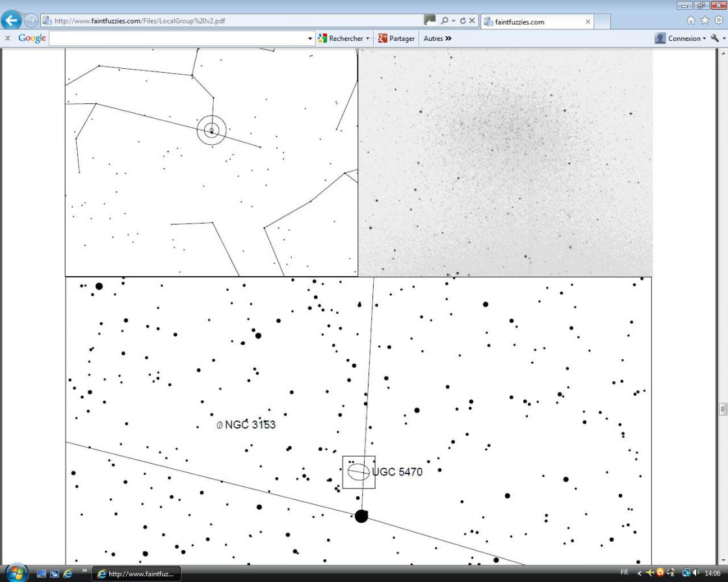The height and width of the screenshot is (582, 728).
Task: Go back with the browser Back arrow
Action: (11, 20)
